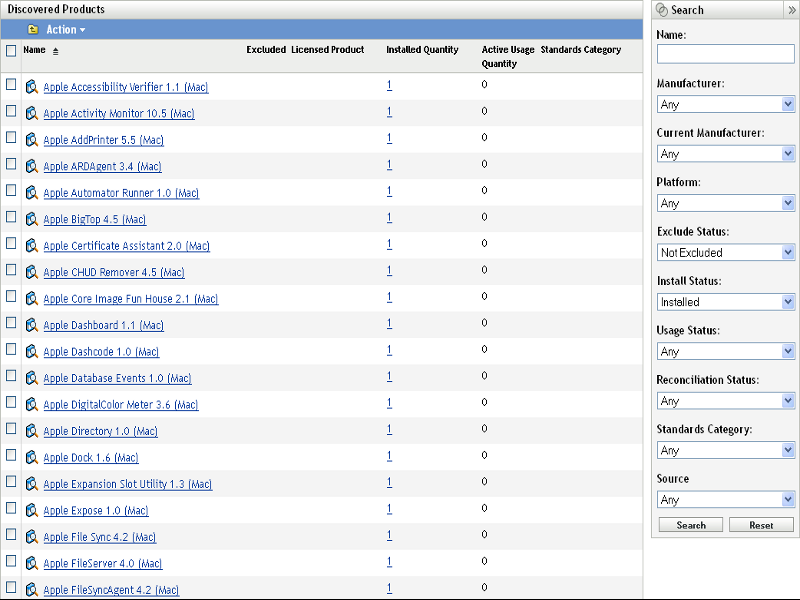Open the Apple Core Image Fun House 2.1 link
The height and width of the screenshot is (600, 800).
pos(131,299)
